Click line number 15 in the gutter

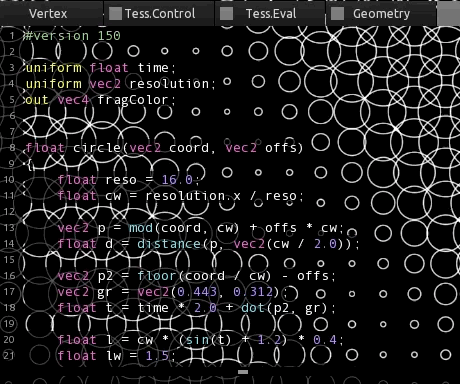pos(9,260)
